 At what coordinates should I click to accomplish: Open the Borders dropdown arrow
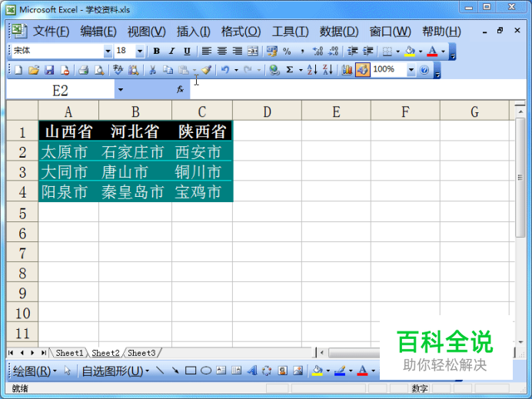(x=398, y=52)
